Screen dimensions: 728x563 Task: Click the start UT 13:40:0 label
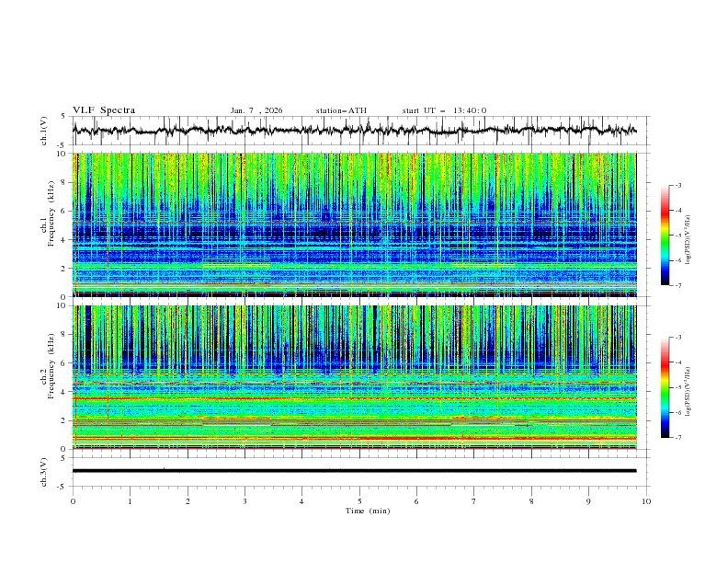click(x=444, y=110)
